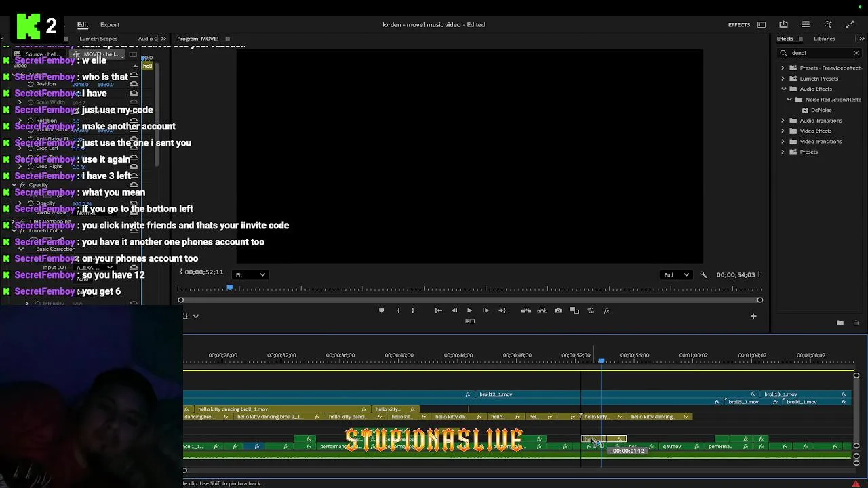Screen dimensions: 868x488
Task: Open the Effects panel menu icon
Action: (801, 39)
